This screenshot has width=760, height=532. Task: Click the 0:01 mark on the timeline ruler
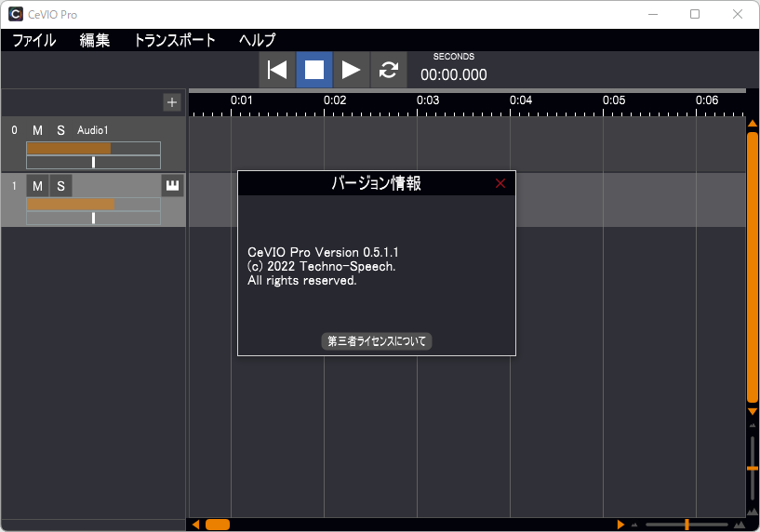[x=241, y=100]
